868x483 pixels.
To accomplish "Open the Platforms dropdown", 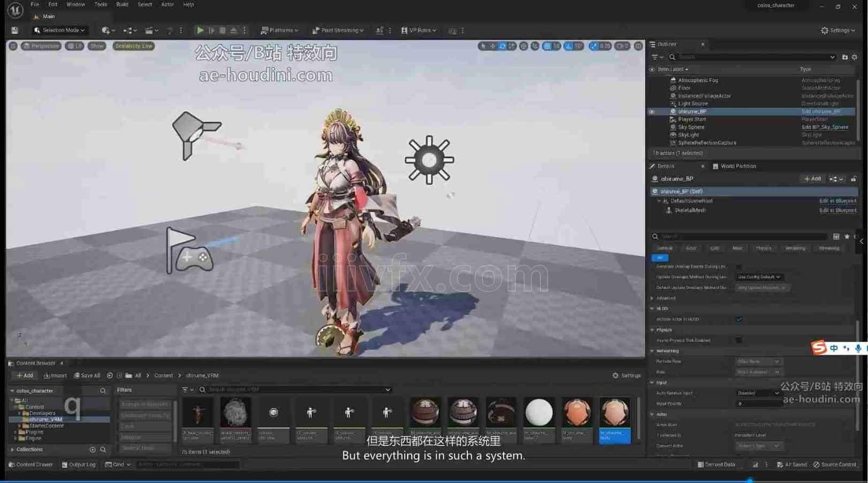I will [x=279, y=30].
